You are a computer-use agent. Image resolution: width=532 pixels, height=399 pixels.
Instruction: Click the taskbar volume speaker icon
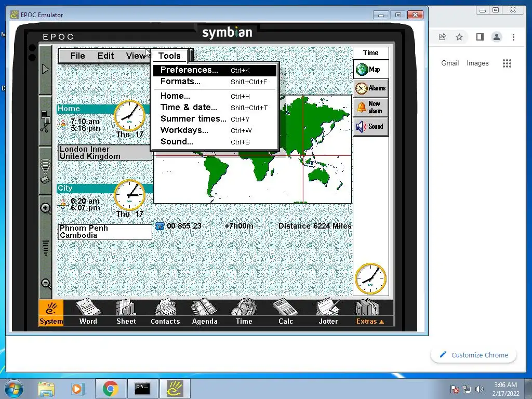(480, 389)
